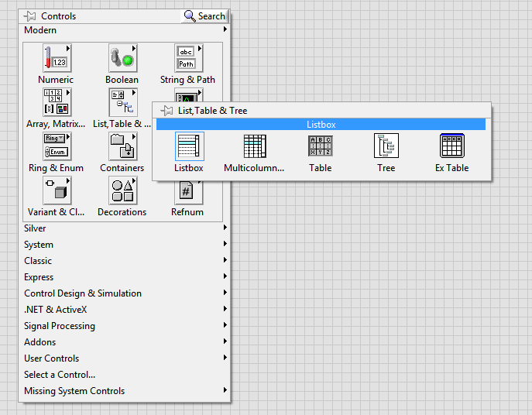Screen dimensions: 532x415
Task: Open the Containers palette icon
Action: [x=122, y=146]
